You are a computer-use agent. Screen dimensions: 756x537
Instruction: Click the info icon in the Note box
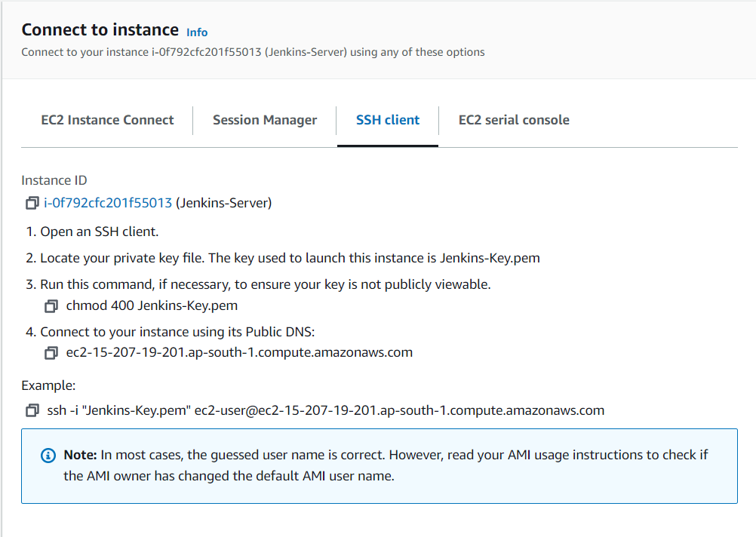48,455
